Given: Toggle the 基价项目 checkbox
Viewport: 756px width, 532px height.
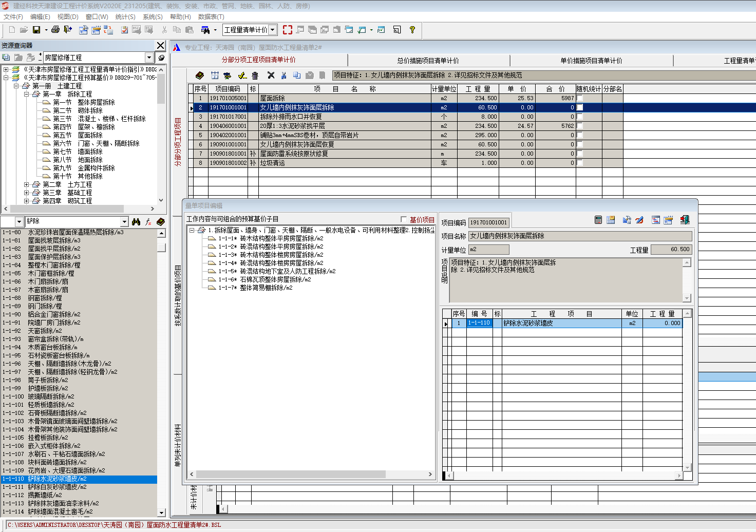Looking at the screenshot, I should click(404, 219).
